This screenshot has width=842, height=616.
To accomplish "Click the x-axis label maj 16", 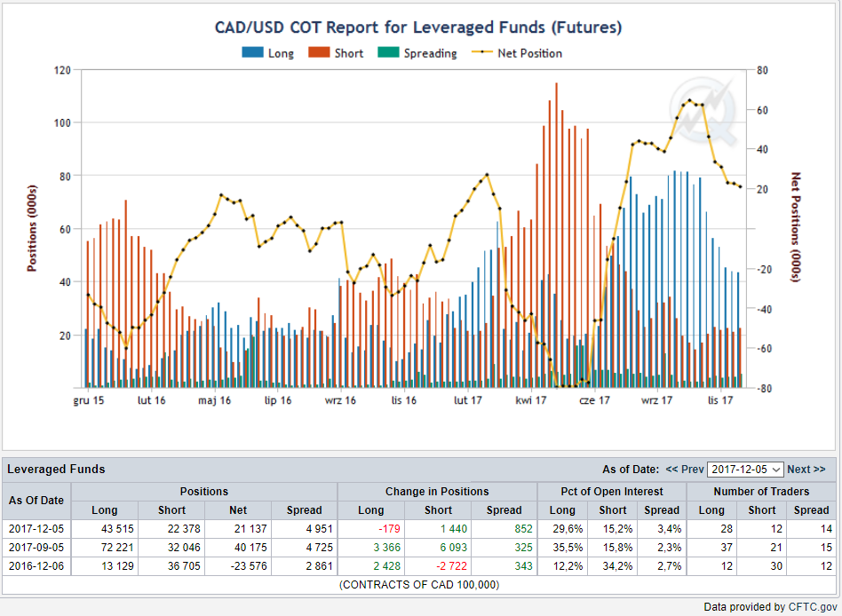I will (214, 400).
